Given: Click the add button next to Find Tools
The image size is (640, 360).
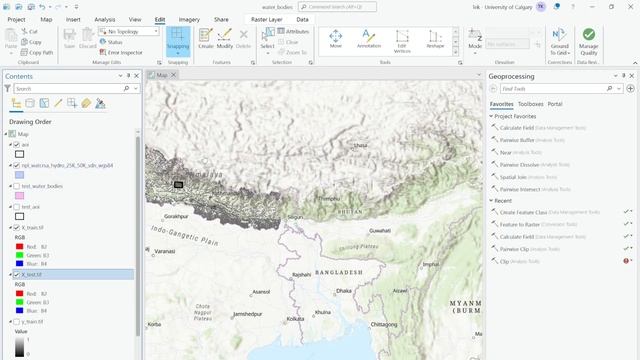Looking at the screenshot, I should click(x=630, y=89).
